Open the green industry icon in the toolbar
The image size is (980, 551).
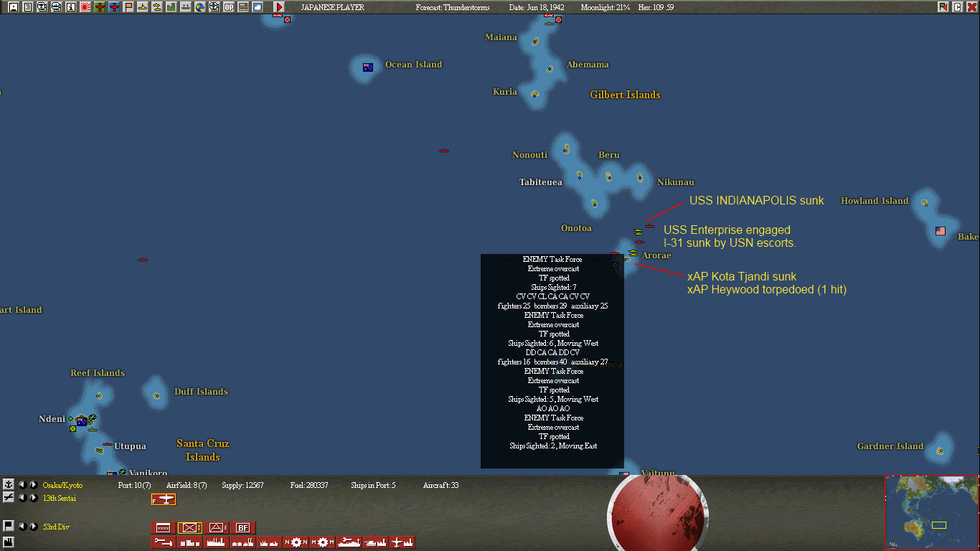(x=171, y=7)
